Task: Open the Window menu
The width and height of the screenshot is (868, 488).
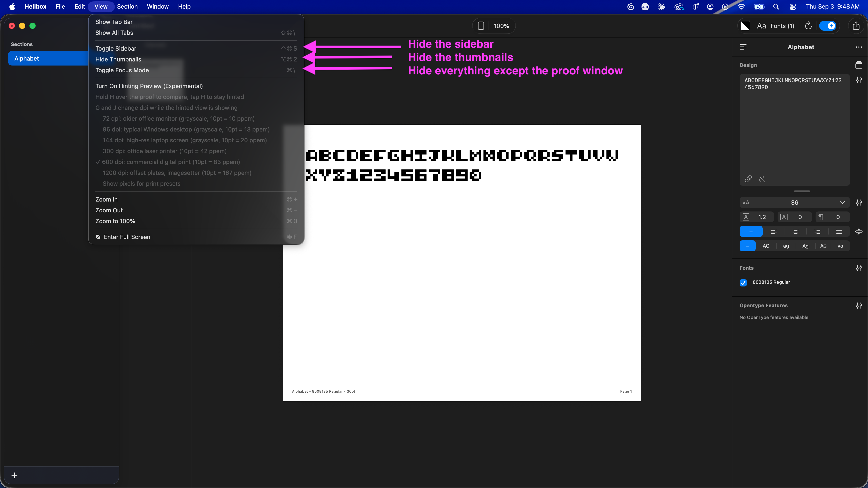Action: click(158, 6)
